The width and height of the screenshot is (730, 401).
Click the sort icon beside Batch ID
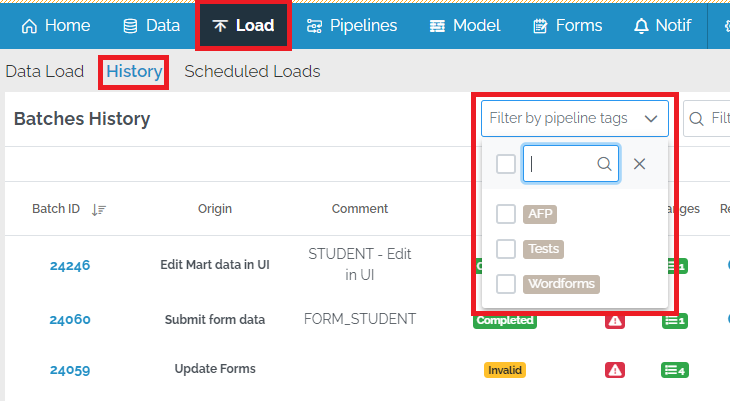(x=98, y=209)
